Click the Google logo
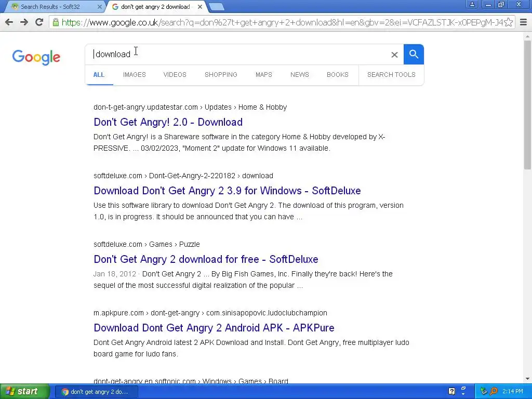532x399 pixels. pos(36,57)
